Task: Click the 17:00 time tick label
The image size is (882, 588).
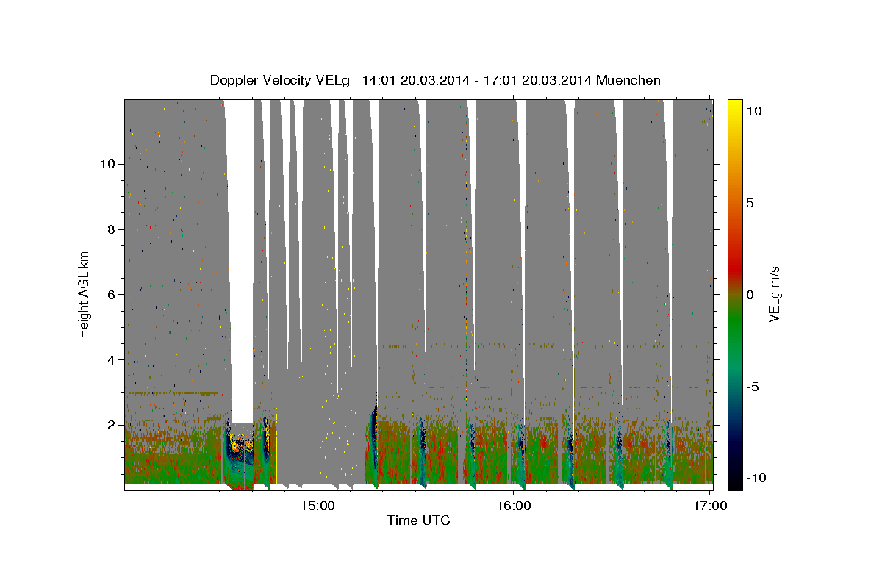Action: [x=709, y=506]
